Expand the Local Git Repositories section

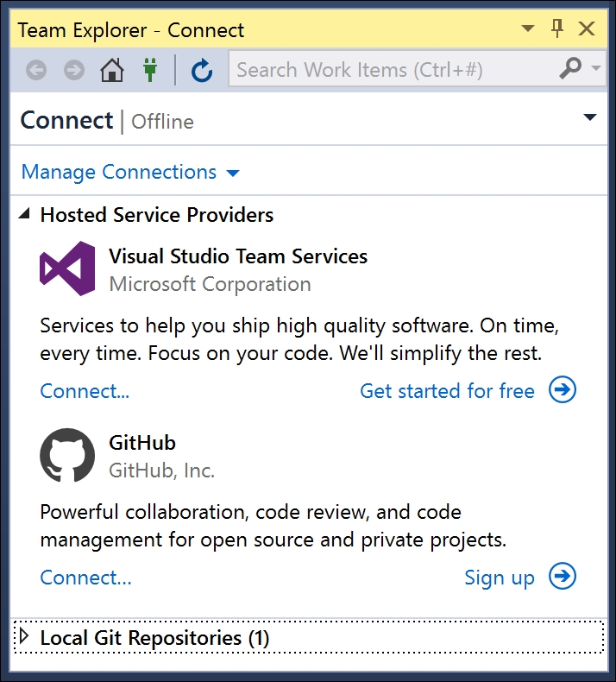point(24,636)
